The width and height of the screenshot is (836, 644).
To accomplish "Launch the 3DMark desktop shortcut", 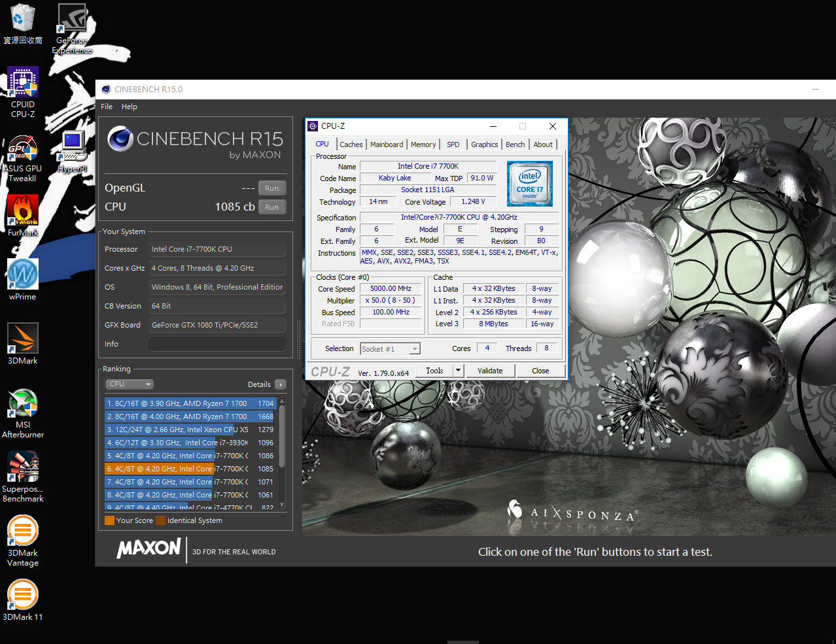I will coord(23,343).
